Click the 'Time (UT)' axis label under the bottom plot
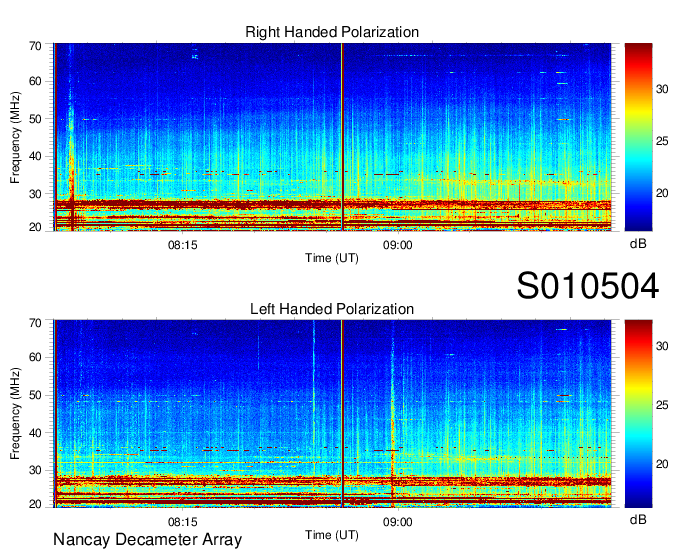This screenshot has height=552, width=680. pos(332,535)
